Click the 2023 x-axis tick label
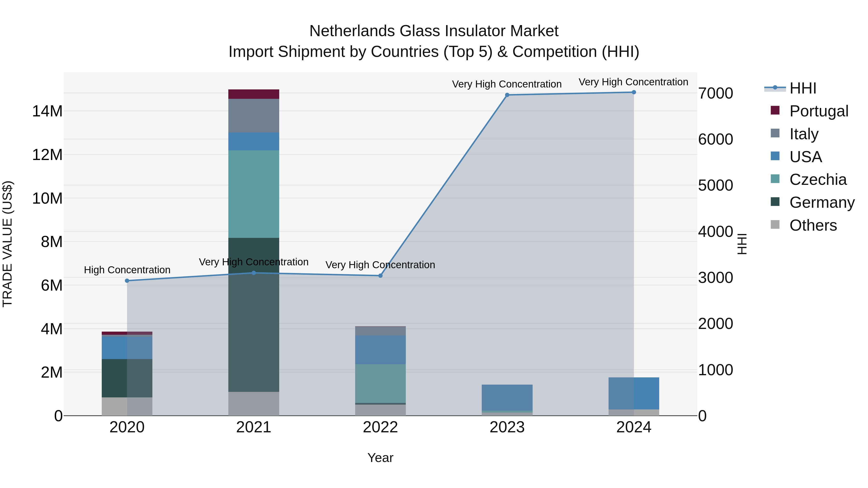This screenshot has height=488, width=868. (x=507, y=427)
